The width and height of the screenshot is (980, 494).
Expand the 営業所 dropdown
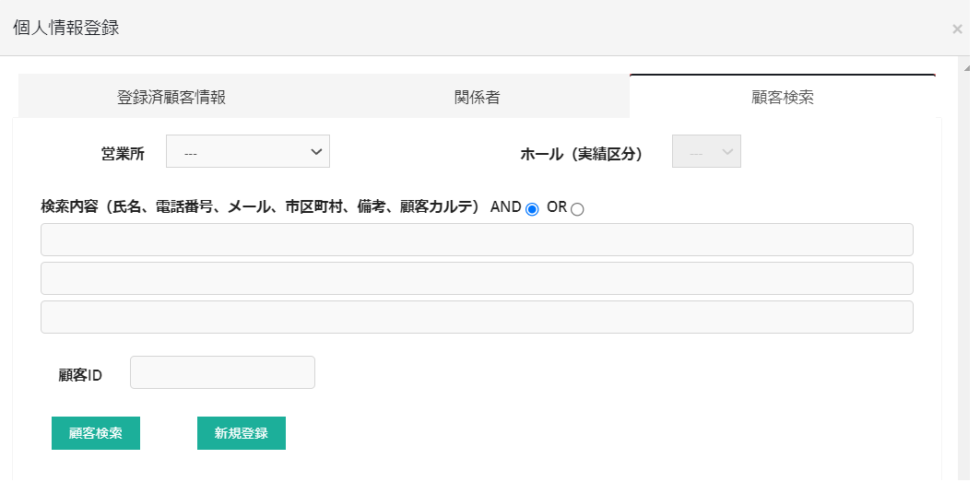tap(247, 152)
